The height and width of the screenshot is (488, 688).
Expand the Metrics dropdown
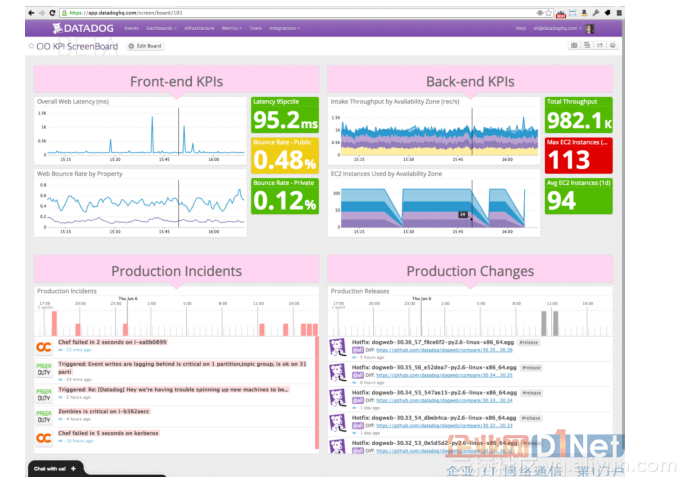pyautogui.click(x=232, y=28)
